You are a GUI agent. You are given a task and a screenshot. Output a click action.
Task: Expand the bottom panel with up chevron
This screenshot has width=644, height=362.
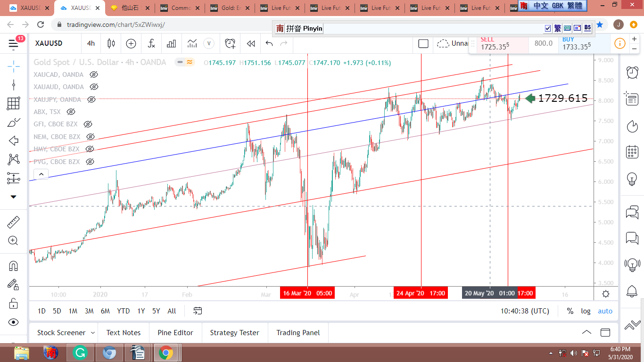point(586,332)
